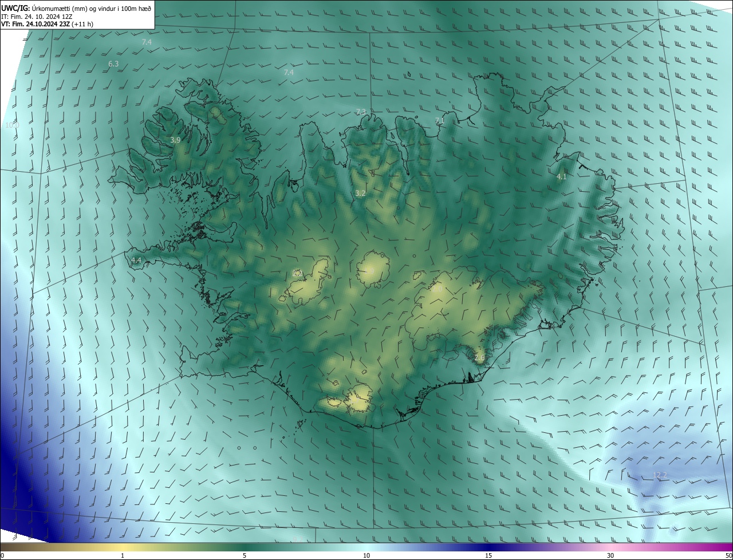This screenshot has width=733, height=560.
Task: Pick the yellow legend color above tick 1
Action: click(123, 547)
